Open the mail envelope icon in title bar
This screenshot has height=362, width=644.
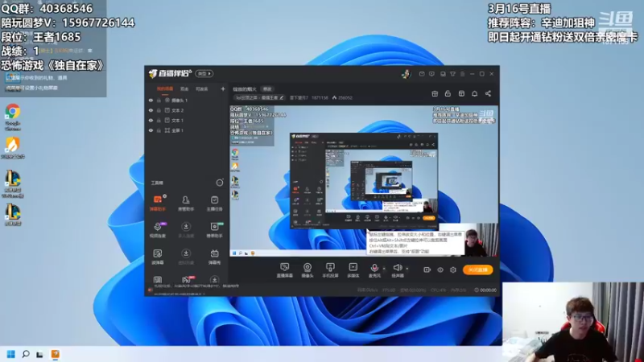point(422,74)
